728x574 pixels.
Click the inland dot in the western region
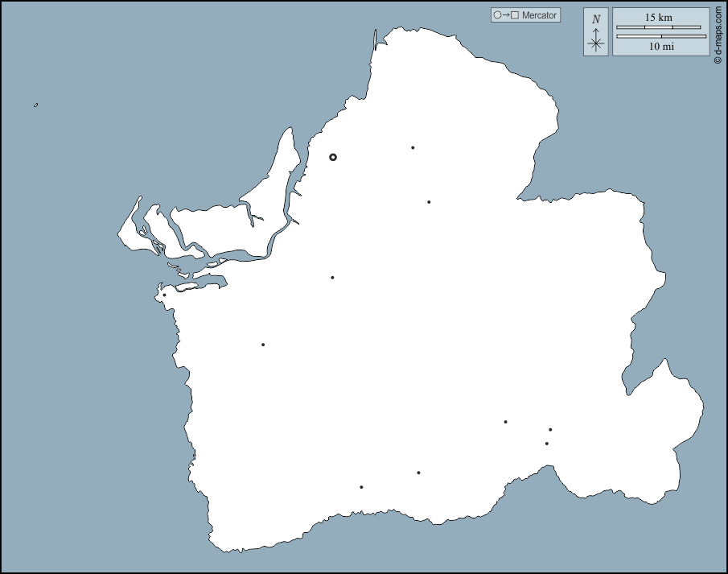(x=263, y=345)
